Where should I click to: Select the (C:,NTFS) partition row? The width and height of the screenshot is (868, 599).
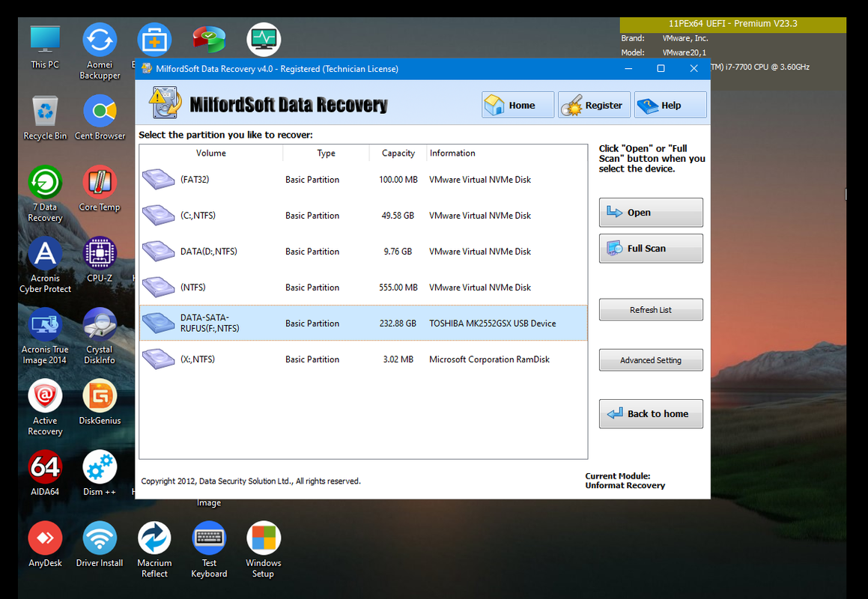(363, 216)
